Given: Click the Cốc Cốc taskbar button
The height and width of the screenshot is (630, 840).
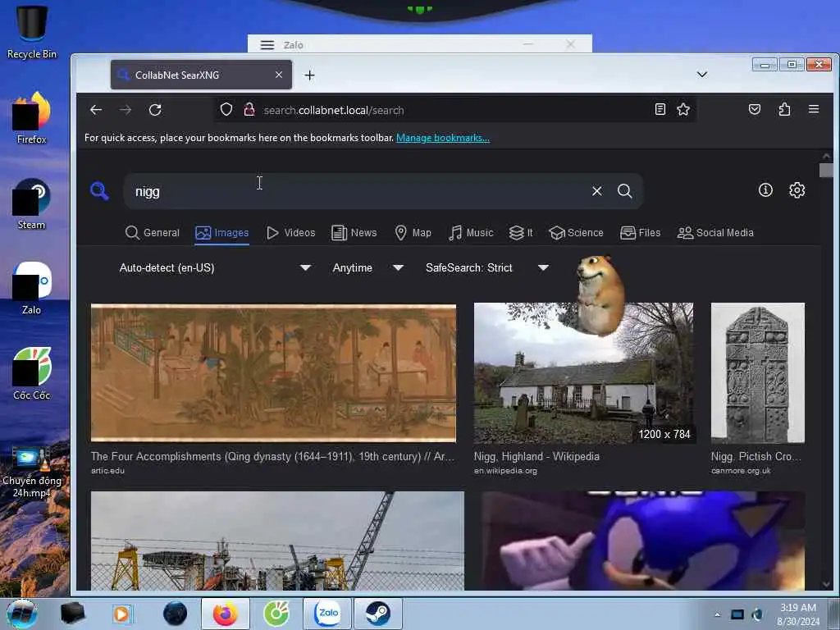Looking at the screenshot, I should [276, 614].
